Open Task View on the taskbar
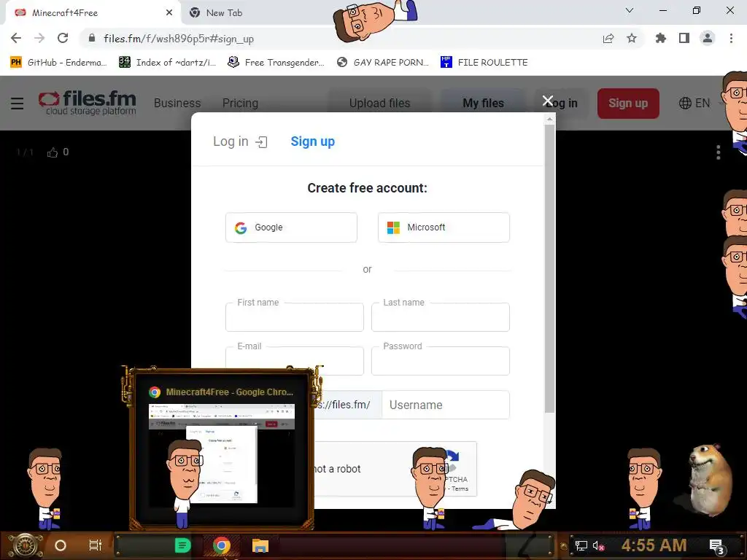Image resolution: width=747 pixels, height=560 pixels. [96, 545]
